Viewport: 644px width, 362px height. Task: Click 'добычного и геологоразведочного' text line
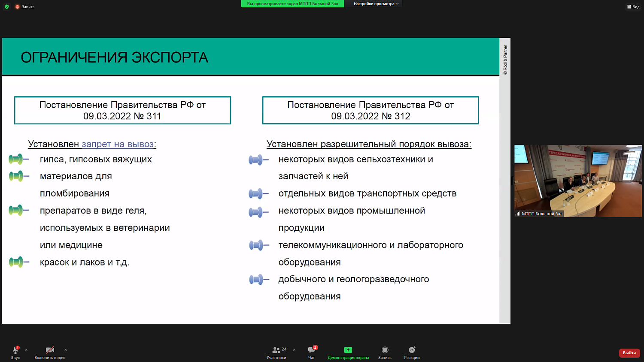click(x=354, y=279)
